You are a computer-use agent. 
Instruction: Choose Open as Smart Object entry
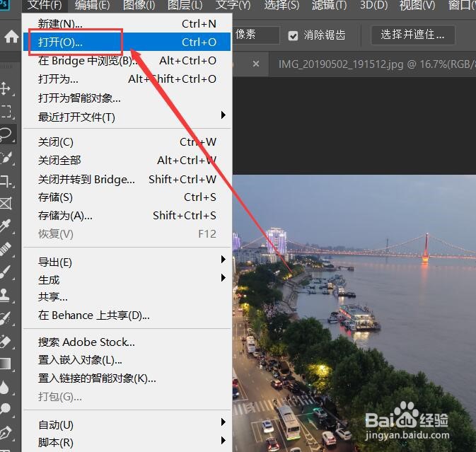127,98
